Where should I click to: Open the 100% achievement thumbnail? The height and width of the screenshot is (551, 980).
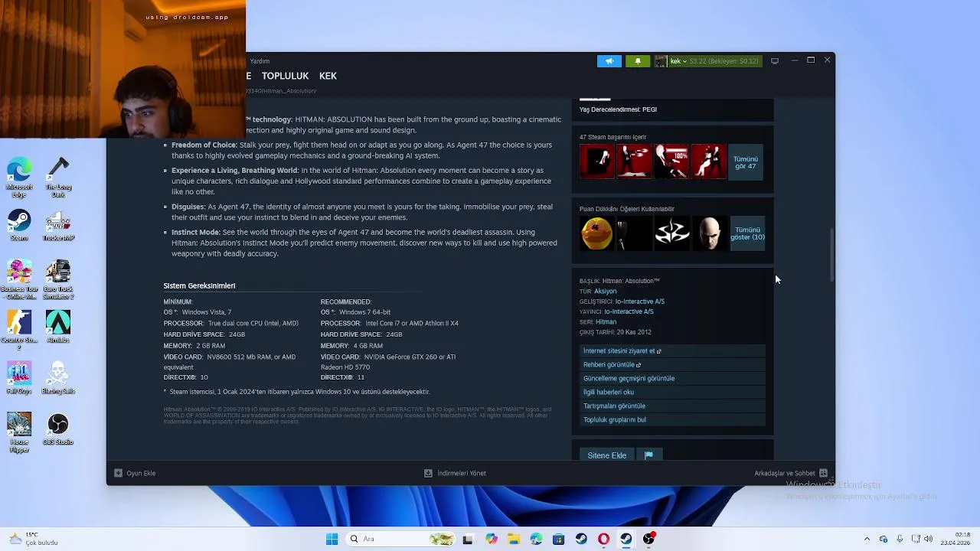(671, 162)
